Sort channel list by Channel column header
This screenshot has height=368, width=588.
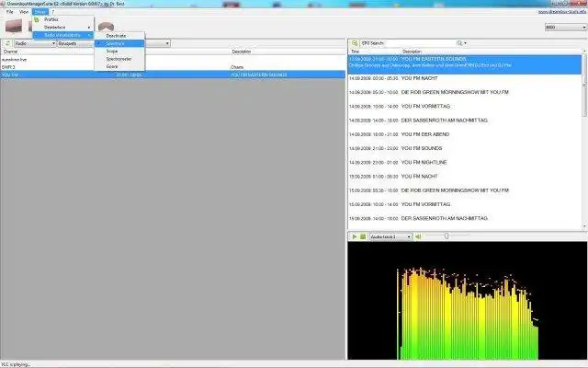[10, 52]
